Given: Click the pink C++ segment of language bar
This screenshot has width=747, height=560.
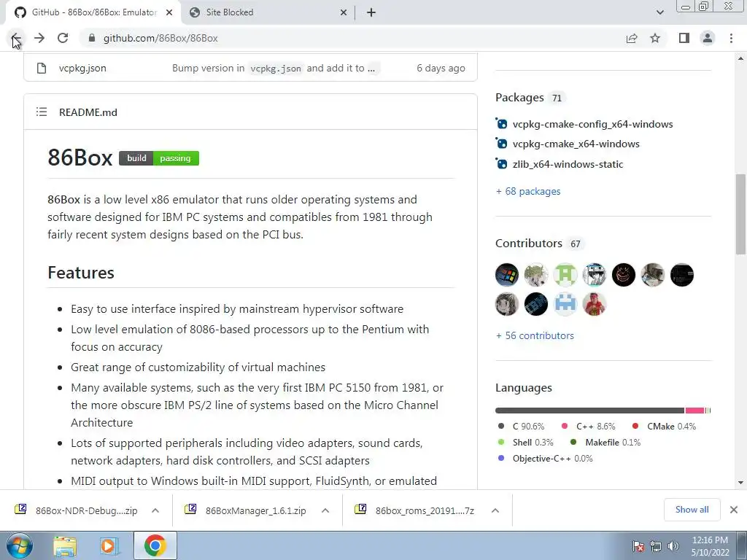Looking at the screenshot, I should (x=694, y=411).
